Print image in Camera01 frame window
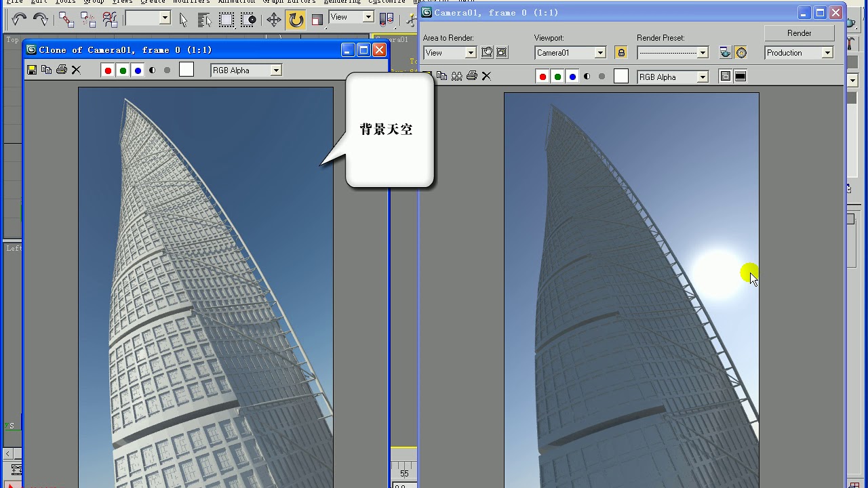The width and height of the screenshot is (868, 488). (x=472, y=76)
